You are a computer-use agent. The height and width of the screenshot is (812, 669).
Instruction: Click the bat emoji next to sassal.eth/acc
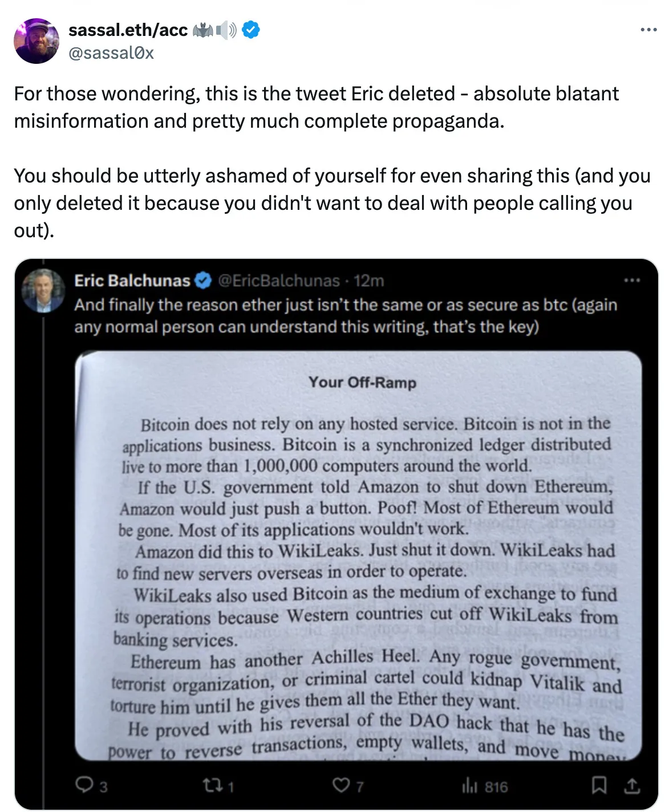pyautogui.click(x=202, y=30)
